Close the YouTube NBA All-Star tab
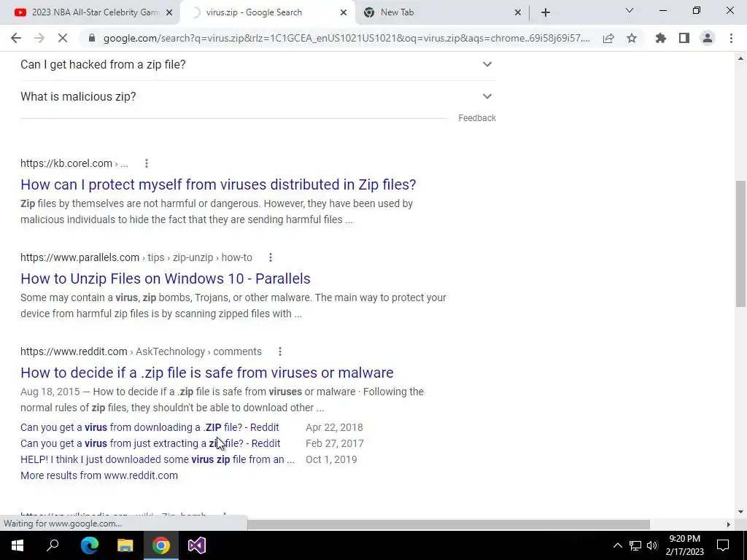The height and width of the screenshot is (560, 747). [x=169, y=12]
